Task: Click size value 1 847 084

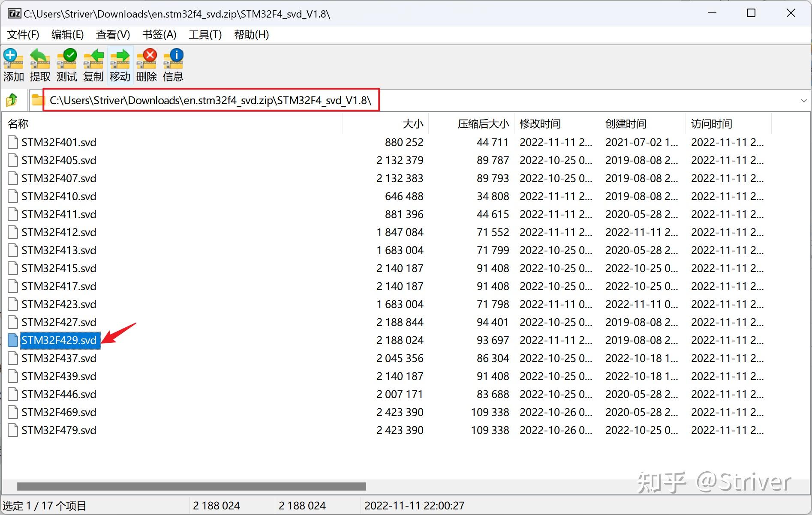Action: (400, 232)
